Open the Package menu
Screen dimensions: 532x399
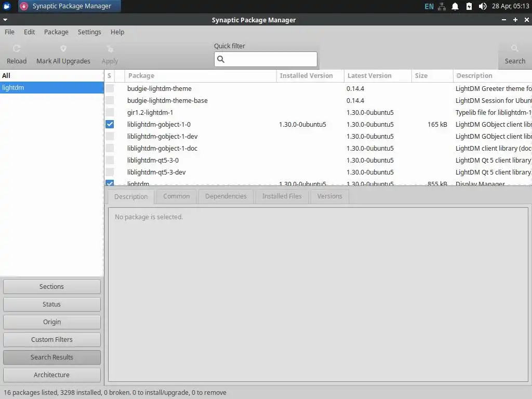(56, 32)
